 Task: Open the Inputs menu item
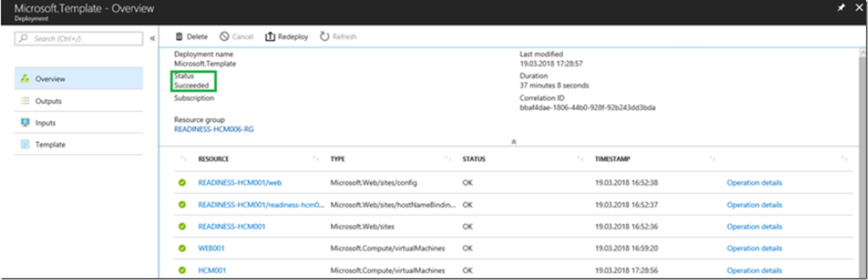click(x=78, y=122)
